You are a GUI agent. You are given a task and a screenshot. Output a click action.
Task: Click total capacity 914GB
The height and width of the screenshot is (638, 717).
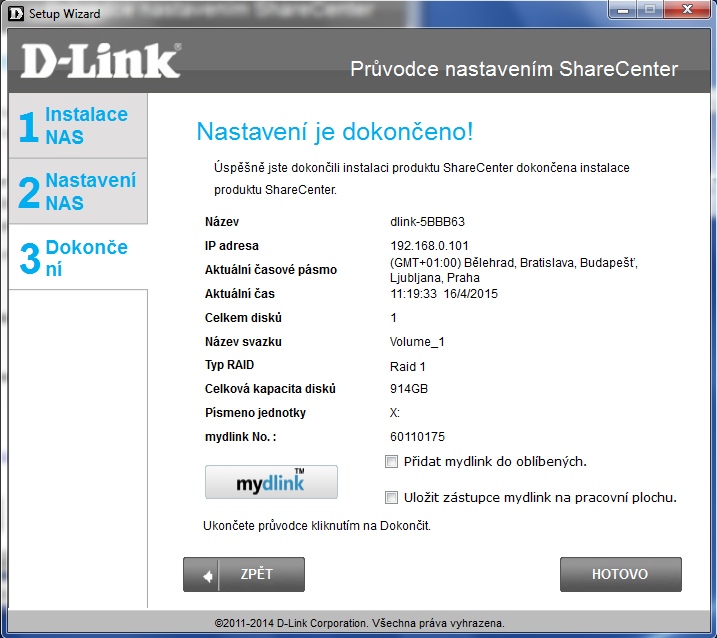(409, 389)
